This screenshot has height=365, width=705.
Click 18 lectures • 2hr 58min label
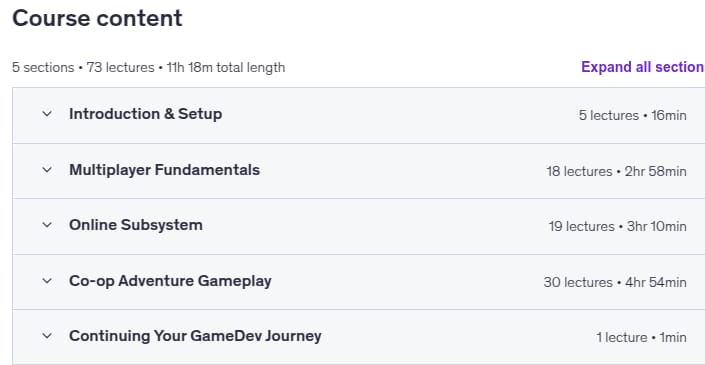click(x=616, y=171)
